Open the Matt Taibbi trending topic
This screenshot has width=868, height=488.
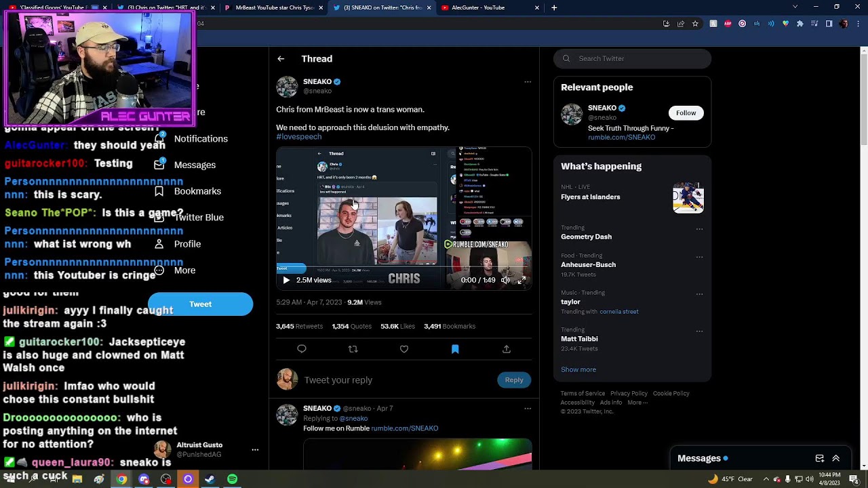580,339
